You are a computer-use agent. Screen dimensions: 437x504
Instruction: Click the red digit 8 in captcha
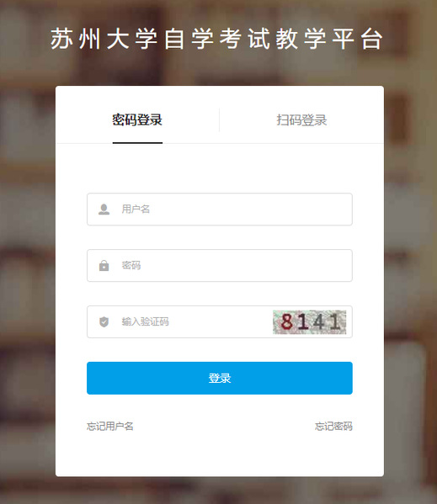[286, 321]
